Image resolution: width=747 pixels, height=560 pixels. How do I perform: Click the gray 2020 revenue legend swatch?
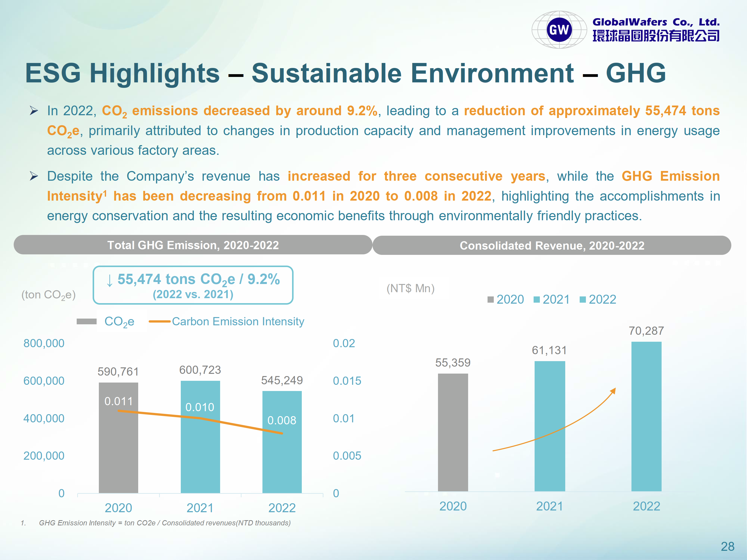click(x=491, y=299)
